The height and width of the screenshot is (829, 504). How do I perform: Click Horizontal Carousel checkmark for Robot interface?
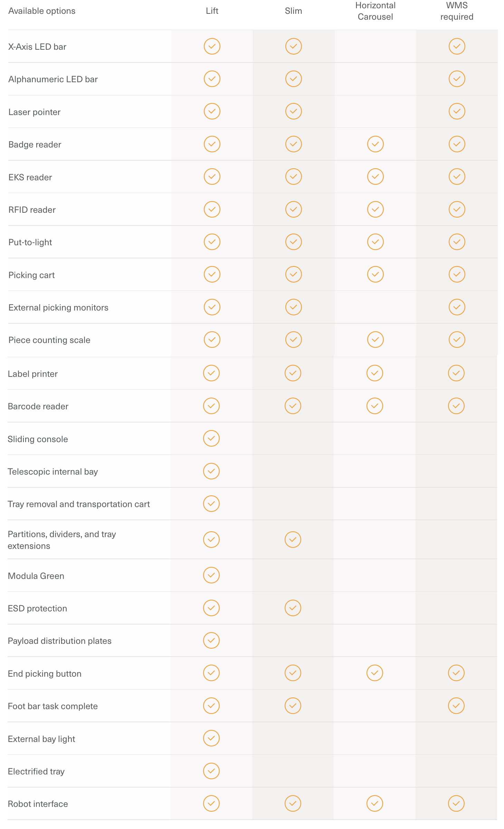pos(374,803)
